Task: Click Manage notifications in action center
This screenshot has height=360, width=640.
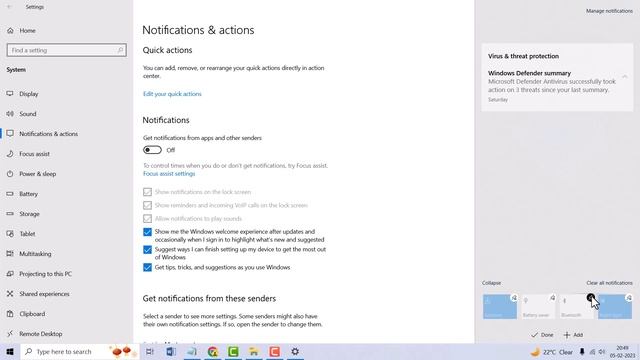Action: click(609, 11)
